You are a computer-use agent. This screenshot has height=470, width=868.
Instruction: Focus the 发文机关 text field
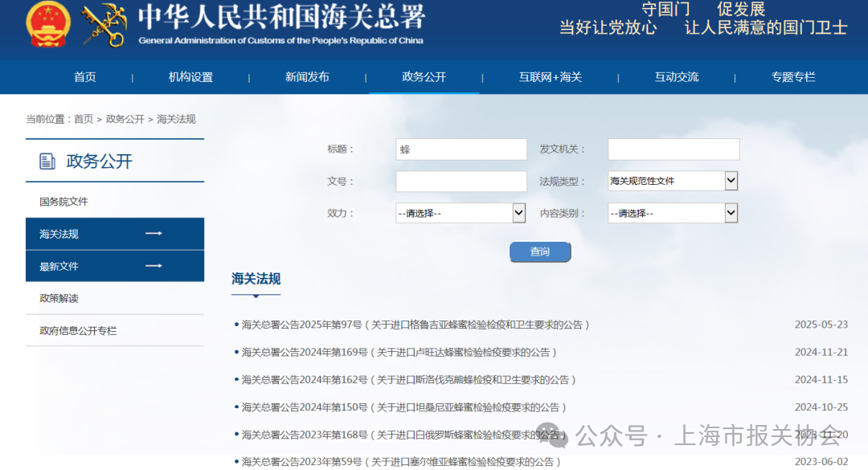coord(673,149)
